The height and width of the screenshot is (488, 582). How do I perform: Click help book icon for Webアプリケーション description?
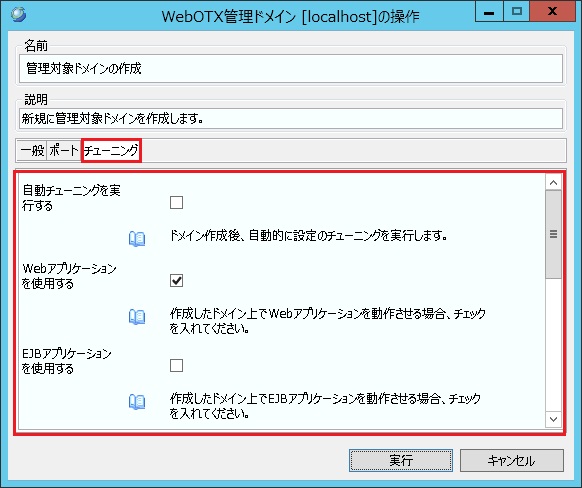pos(137,317)
